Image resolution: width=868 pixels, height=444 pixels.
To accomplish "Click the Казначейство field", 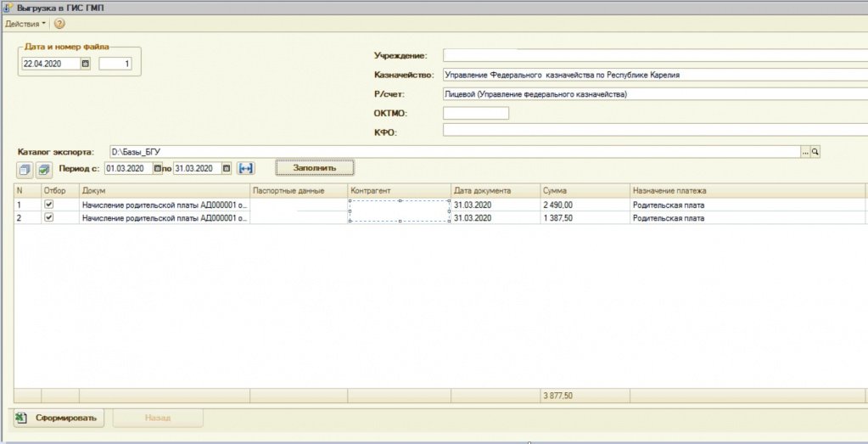I will tap(655, 75).
